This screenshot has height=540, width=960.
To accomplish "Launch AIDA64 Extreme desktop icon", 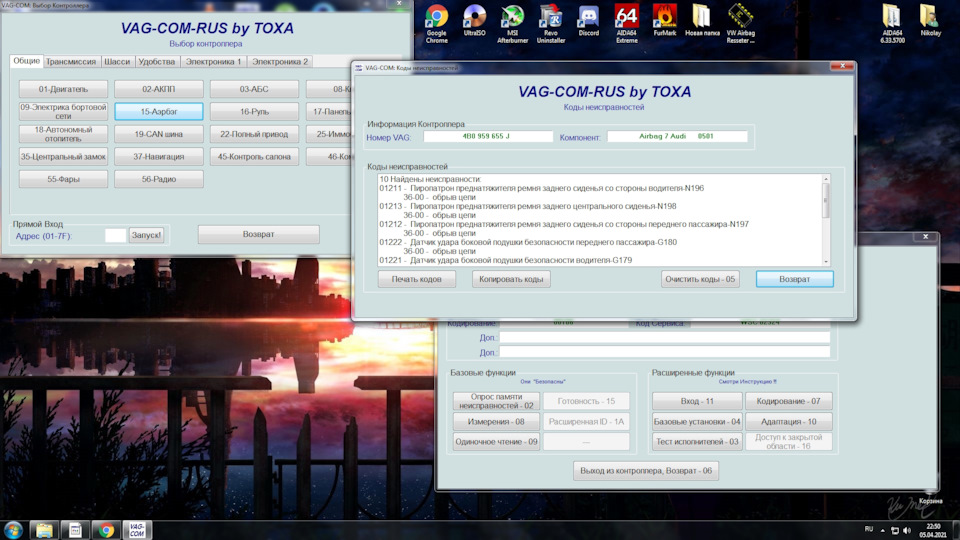I will click(x=626, y=18).
